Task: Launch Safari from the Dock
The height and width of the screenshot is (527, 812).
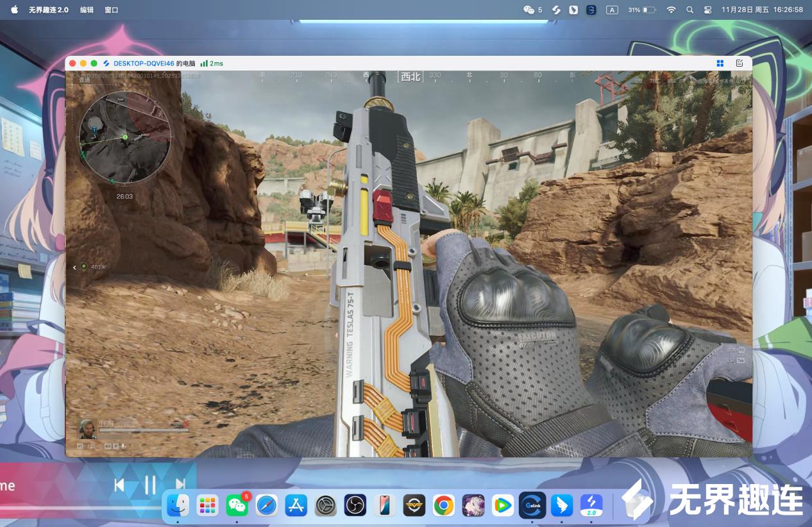Action: (267, 505)
